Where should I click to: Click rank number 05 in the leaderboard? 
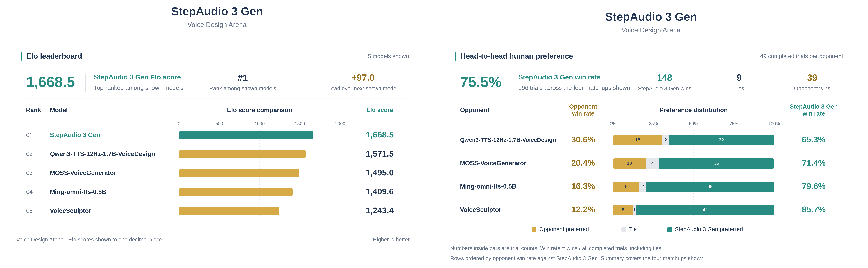[x=29, y=211]
